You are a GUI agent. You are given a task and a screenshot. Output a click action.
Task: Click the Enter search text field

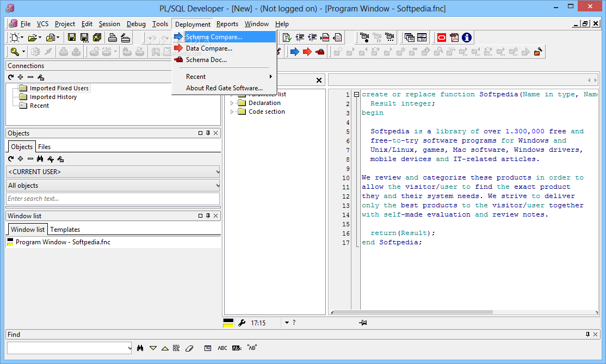click(x=113, y=199)
